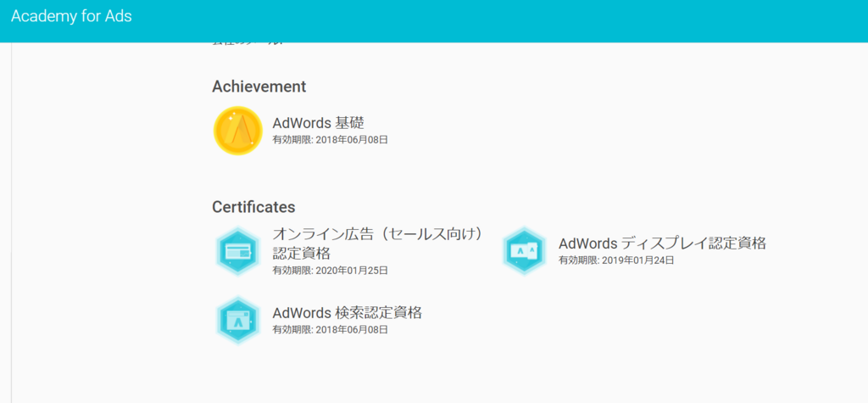Click the Certificates section heading
The image size is (868, 403).
tap(253, 207)
